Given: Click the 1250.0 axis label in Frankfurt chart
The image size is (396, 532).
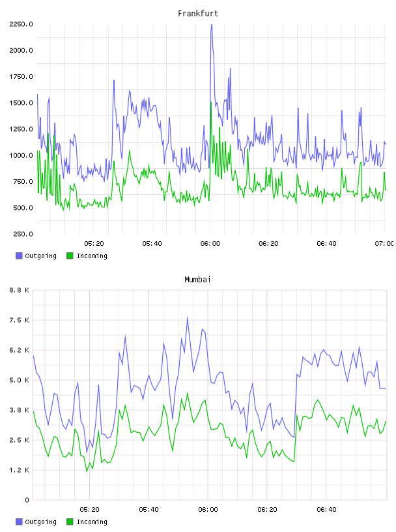Looking at the screenshot, I should [x=21, y=129].
